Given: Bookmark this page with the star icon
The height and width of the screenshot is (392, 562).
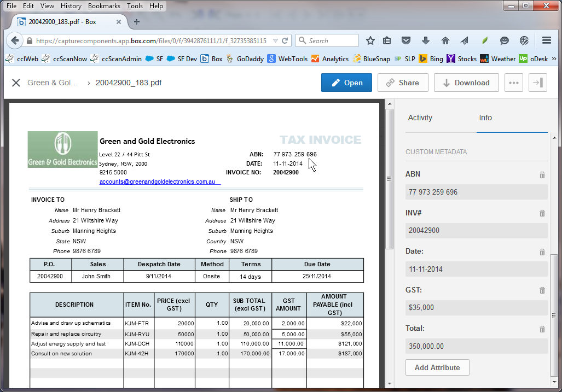Looking at the screenshot, I should 370,41.
